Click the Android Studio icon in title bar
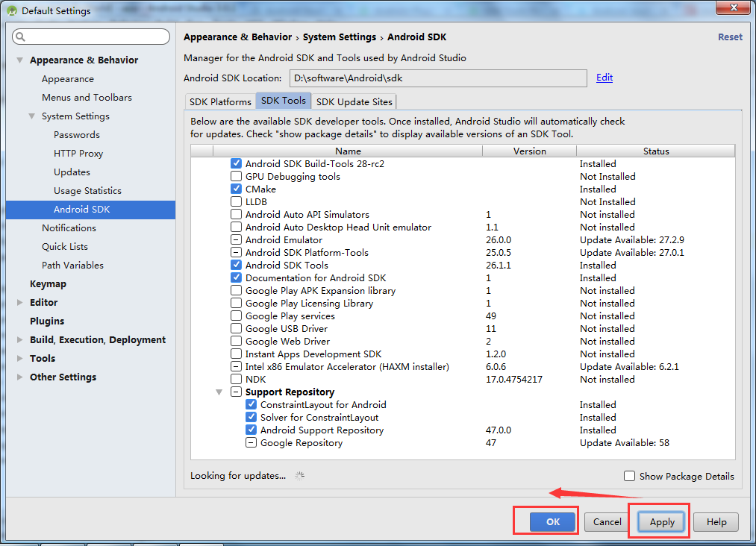Screen dimensions: 756x546 click(x=12, y=10)
